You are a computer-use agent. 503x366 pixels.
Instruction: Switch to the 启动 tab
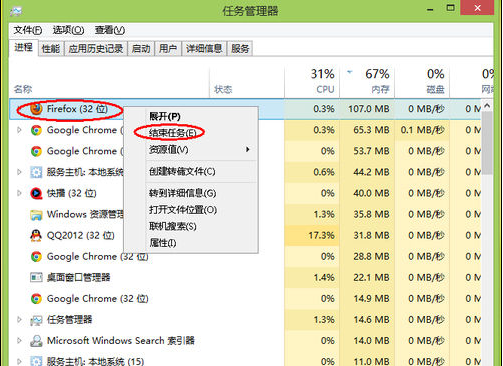141,49
